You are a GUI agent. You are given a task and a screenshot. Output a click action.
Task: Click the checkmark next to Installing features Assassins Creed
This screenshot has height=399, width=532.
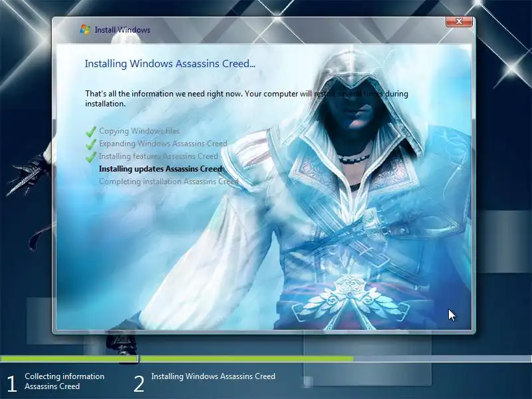point(90,157)
